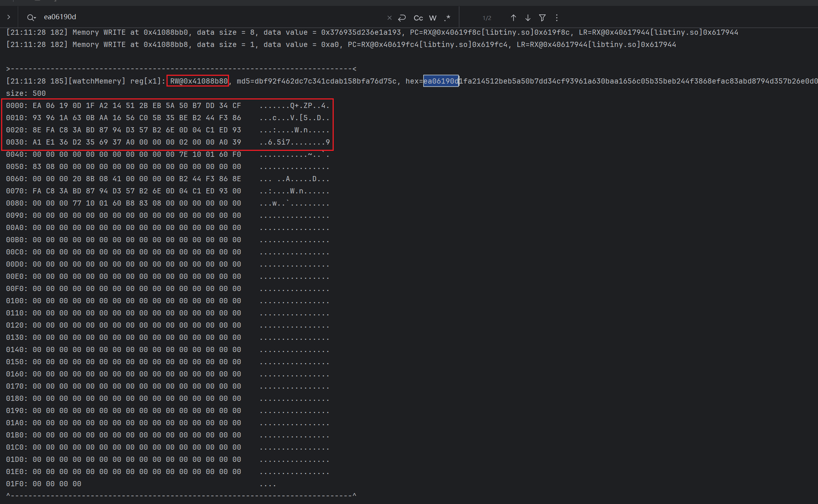Click the [watchMemery] log tag
The width and height of the screenshot is (818, 504).
97,81
